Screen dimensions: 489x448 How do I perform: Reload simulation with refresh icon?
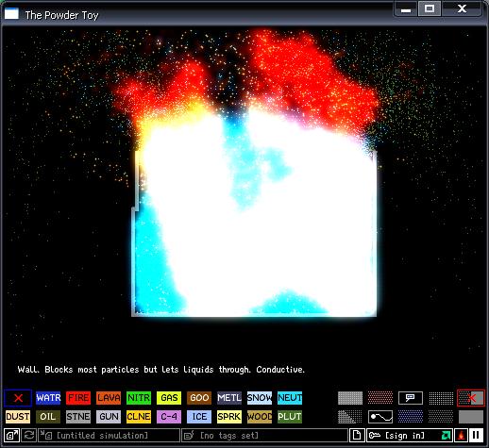pyautogui.click(x=29, y=436)
